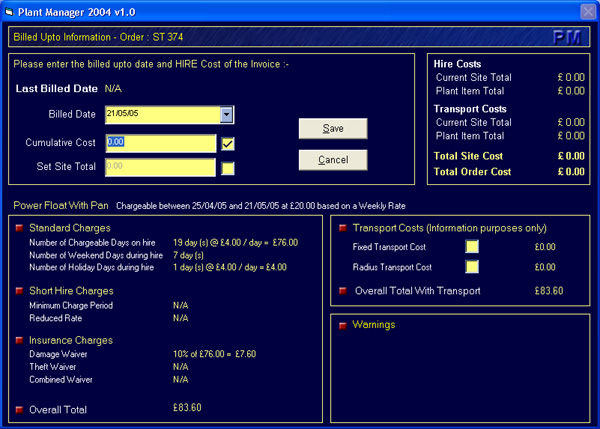The width and height of the screenshot is (600, 429).
Task: Click red marker beside Short Hire Charges
Action: [19, 291]
